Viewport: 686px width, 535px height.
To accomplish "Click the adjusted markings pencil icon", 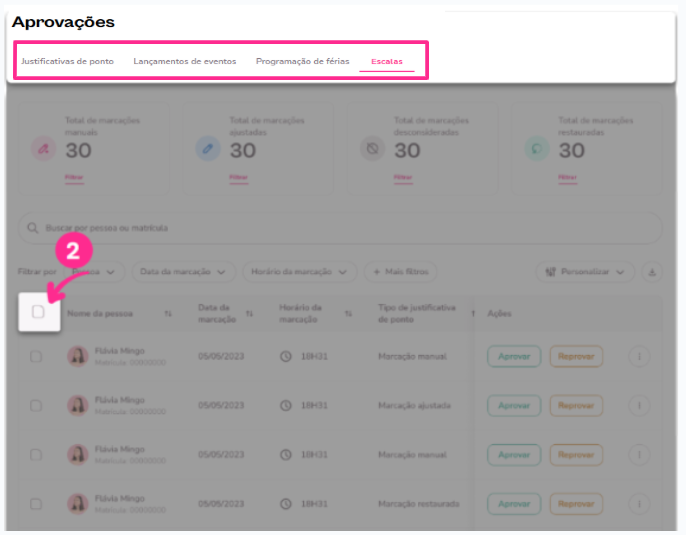I will click(207, 149).
